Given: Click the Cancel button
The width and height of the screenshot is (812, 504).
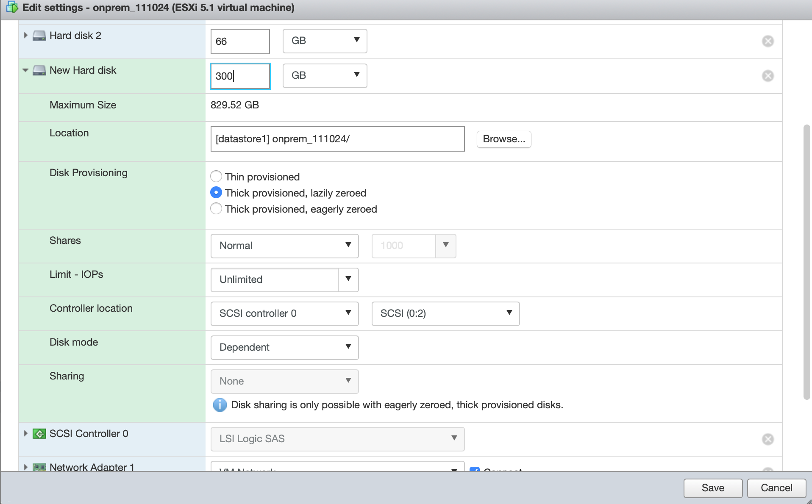Looking at the screenshot, I should (x=776, y=488).
